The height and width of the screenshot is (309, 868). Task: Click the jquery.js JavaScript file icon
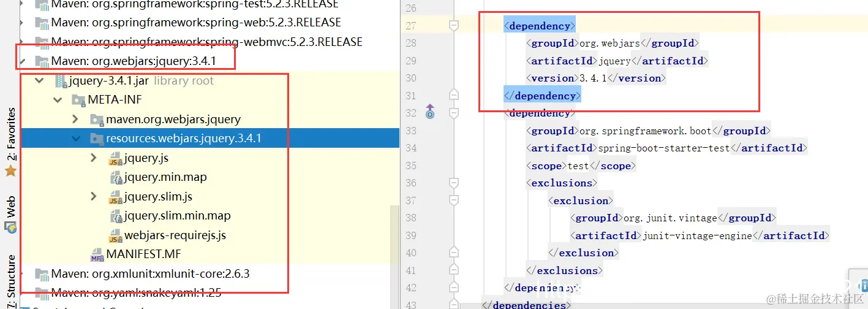(115, 158)
